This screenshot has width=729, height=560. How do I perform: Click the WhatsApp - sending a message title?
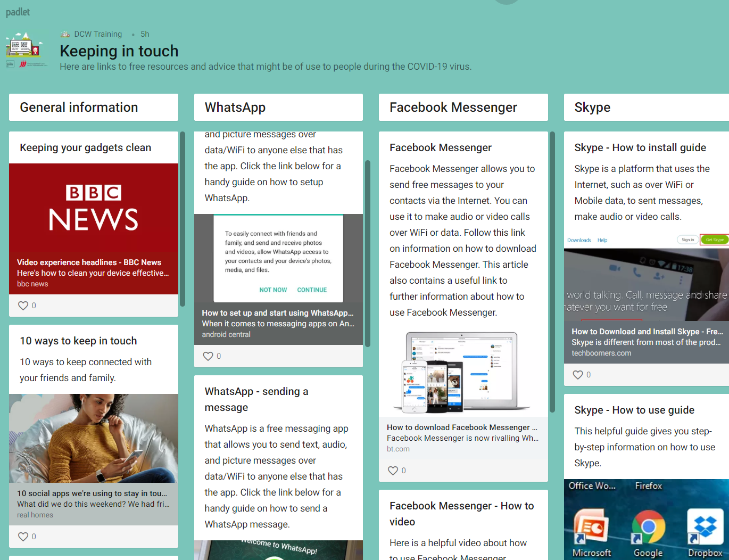point(256,399)
